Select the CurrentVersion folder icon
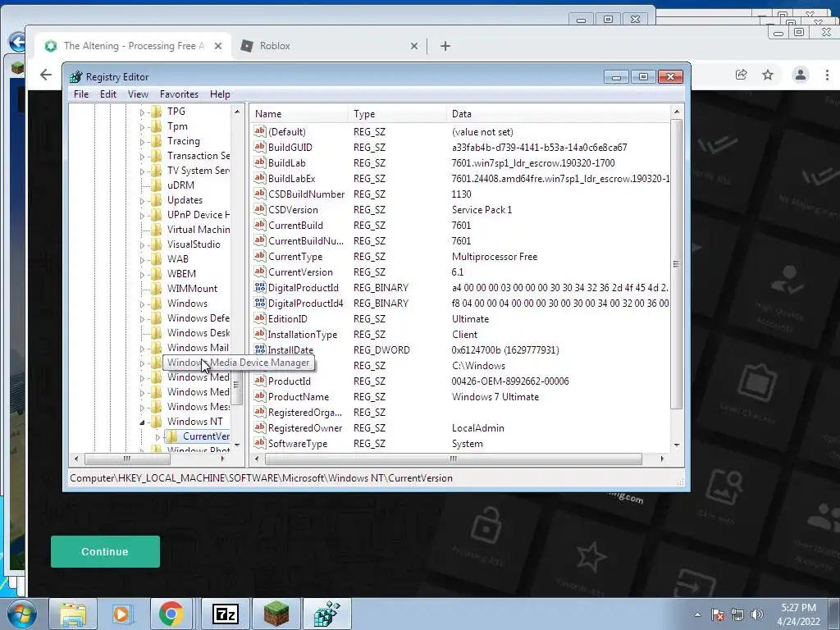Screen dimensions: 840x630 (172, 436)
